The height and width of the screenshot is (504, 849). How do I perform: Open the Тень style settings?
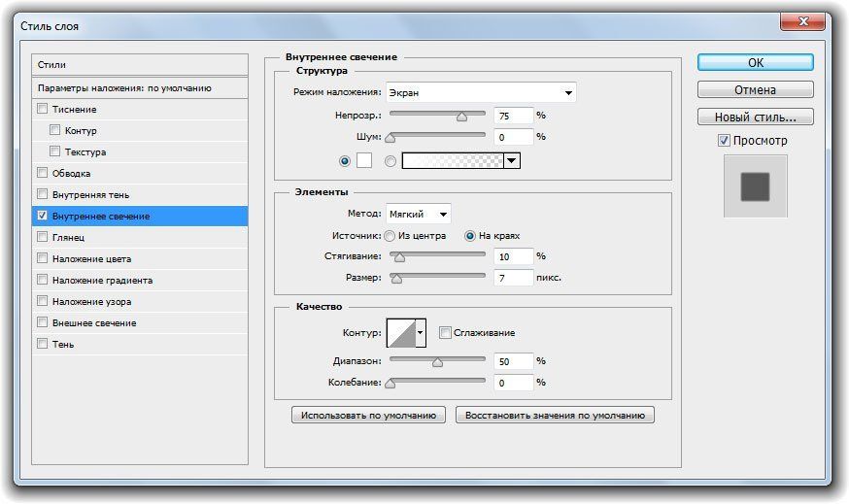(x=63, y=344)
